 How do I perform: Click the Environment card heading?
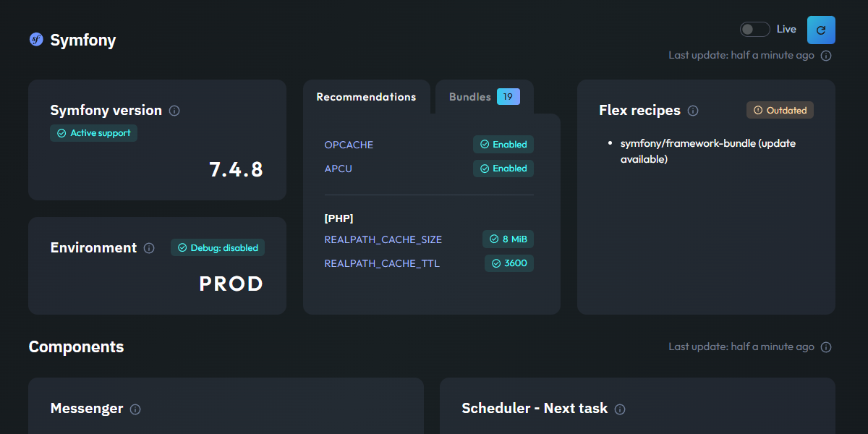(x=93, y=247)
